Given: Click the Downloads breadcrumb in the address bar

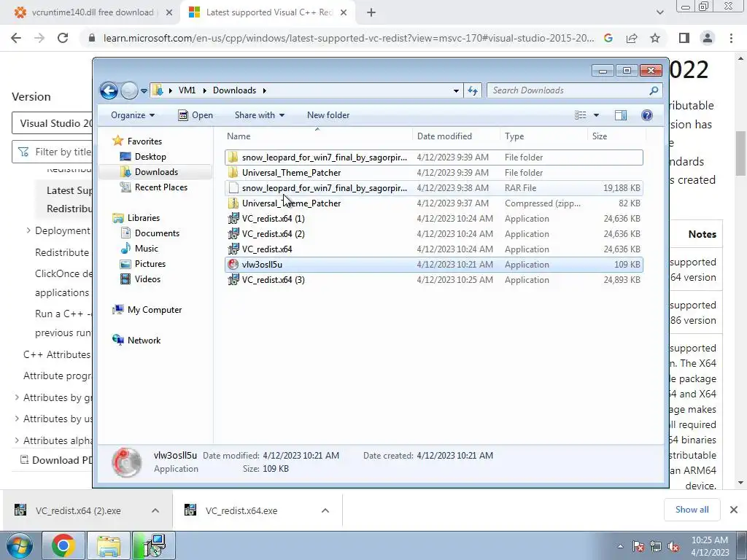Looking at the screenshot, I should [234, 90].
